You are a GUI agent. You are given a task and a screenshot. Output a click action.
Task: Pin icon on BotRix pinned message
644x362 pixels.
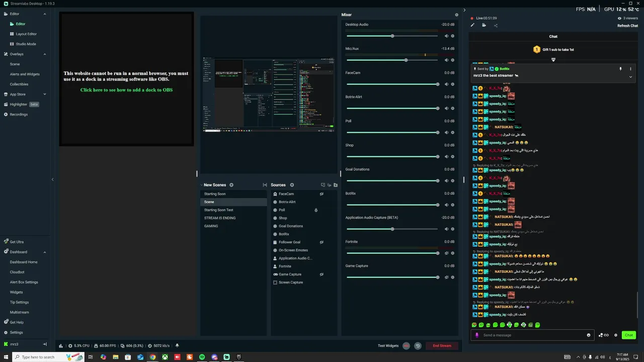620,69
